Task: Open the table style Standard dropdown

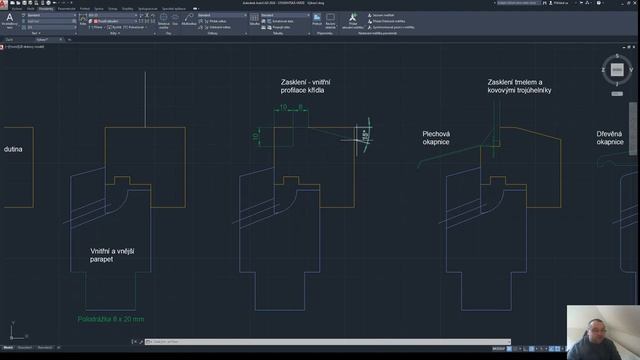Action: pos(285,15)
